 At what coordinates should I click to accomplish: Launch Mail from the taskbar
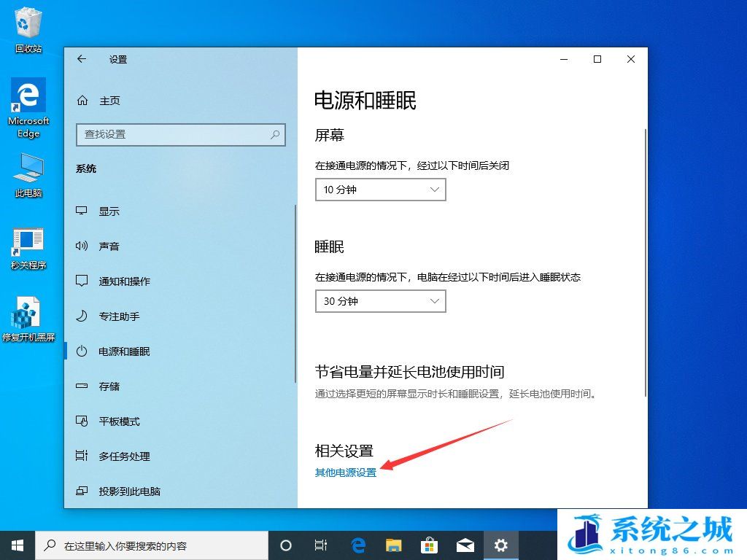click(x=465, y=545)
